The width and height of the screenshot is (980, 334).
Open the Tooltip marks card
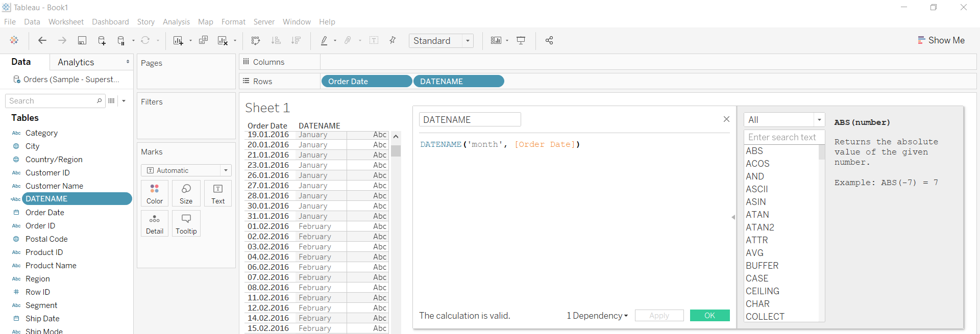(x=186, y=223)
